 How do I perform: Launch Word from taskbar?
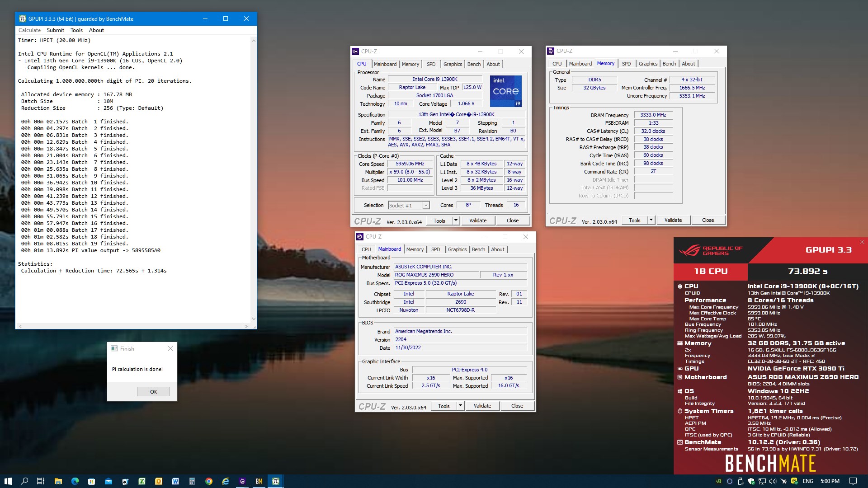(x=175, y=481)
